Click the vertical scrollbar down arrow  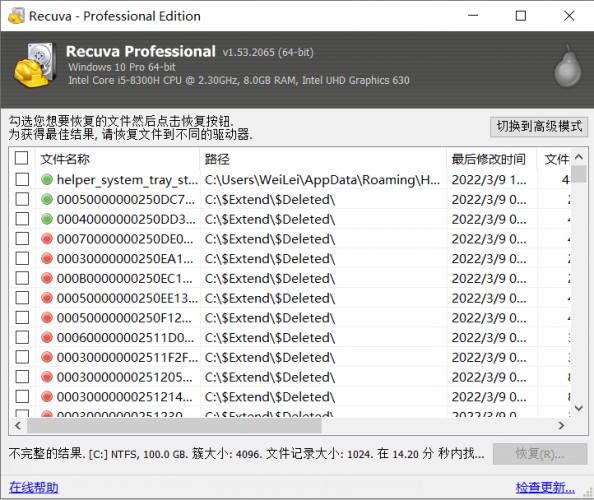pyautogui.click(x=579, y=408)
